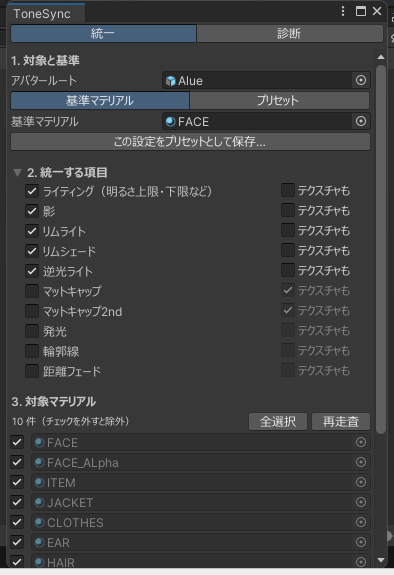
Task: Click material icon of JACKET row
Action: pyautogui.click(x=40, y=502)
